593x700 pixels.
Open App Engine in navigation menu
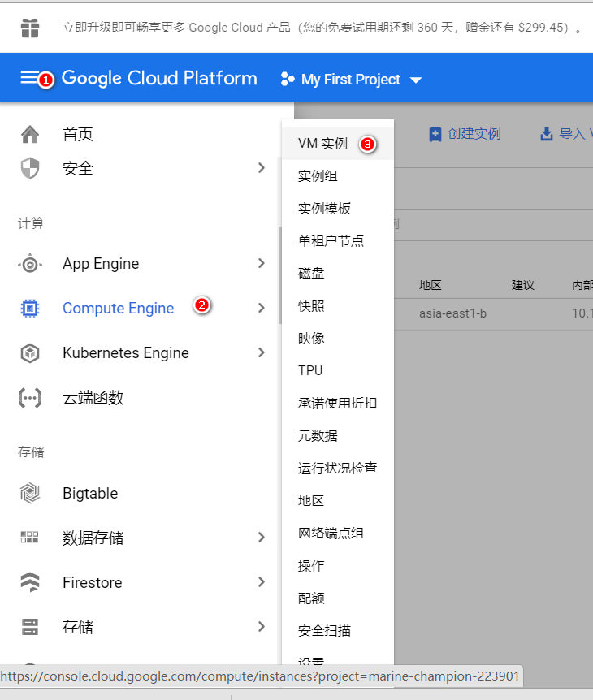tap(101, 264)
